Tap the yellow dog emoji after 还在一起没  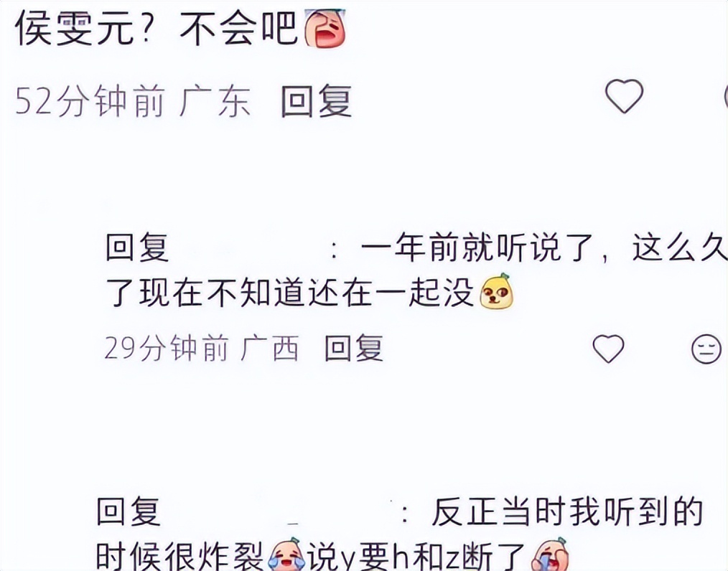pyautogui.click(x=496, y=292)
